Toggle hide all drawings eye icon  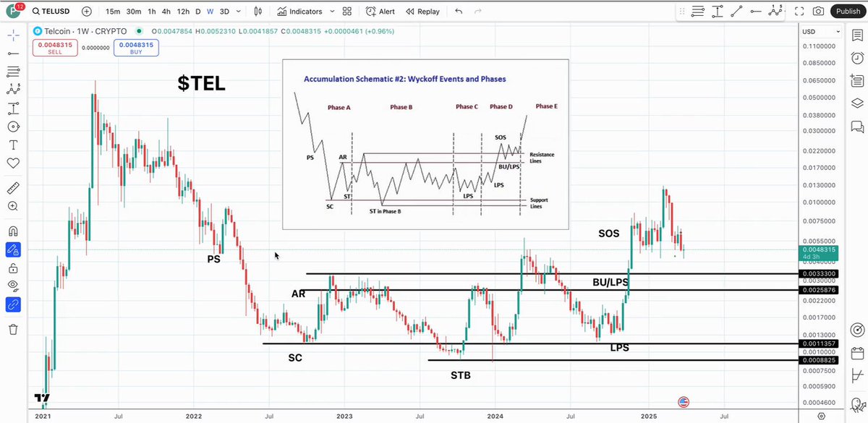coord(13,286)
